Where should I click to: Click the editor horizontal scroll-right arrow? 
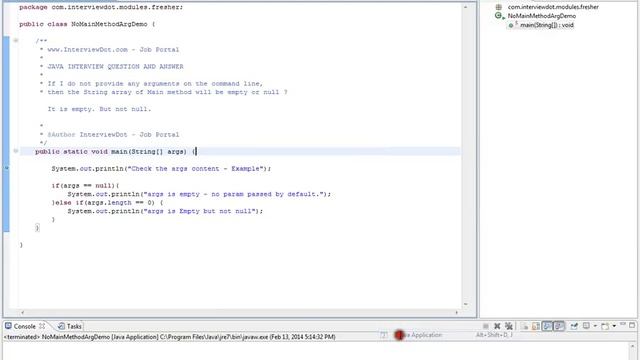[x=456, y=313]
